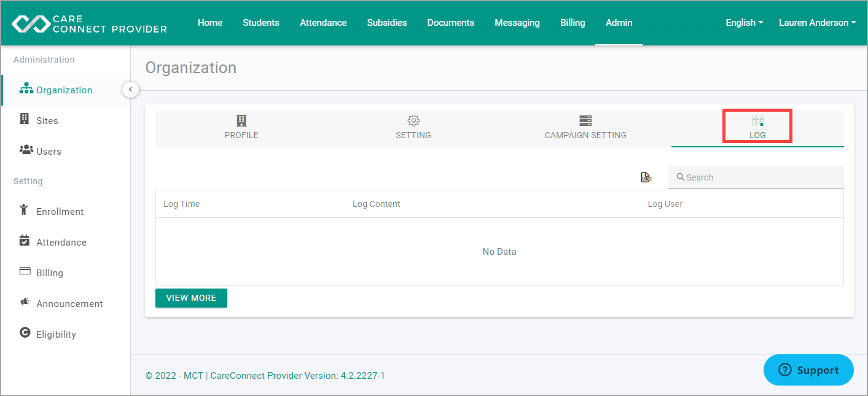Click the Sites building icon
Screen dimensions: 868x396
24,120
